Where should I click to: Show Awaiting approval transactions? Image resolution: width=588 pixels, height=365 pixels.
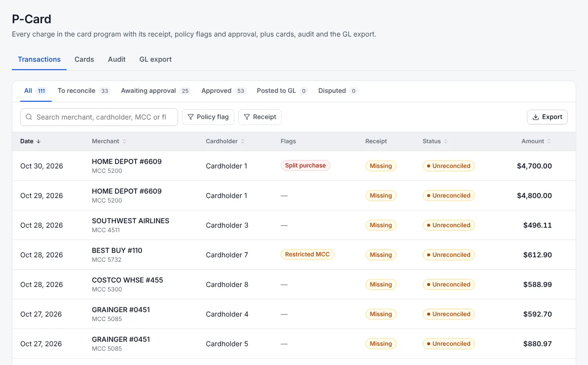pyautogui.click(x=156, y=91)
